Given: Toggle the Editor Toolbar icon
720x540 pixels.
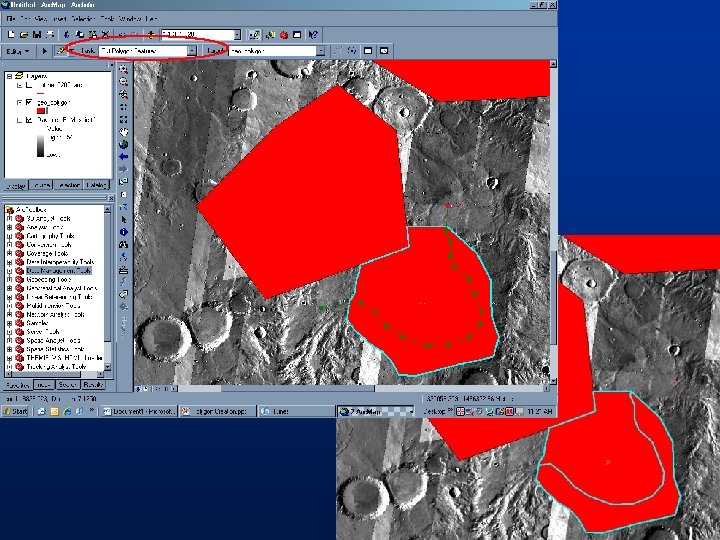Looking at the screenshot, I should [254, 35].
